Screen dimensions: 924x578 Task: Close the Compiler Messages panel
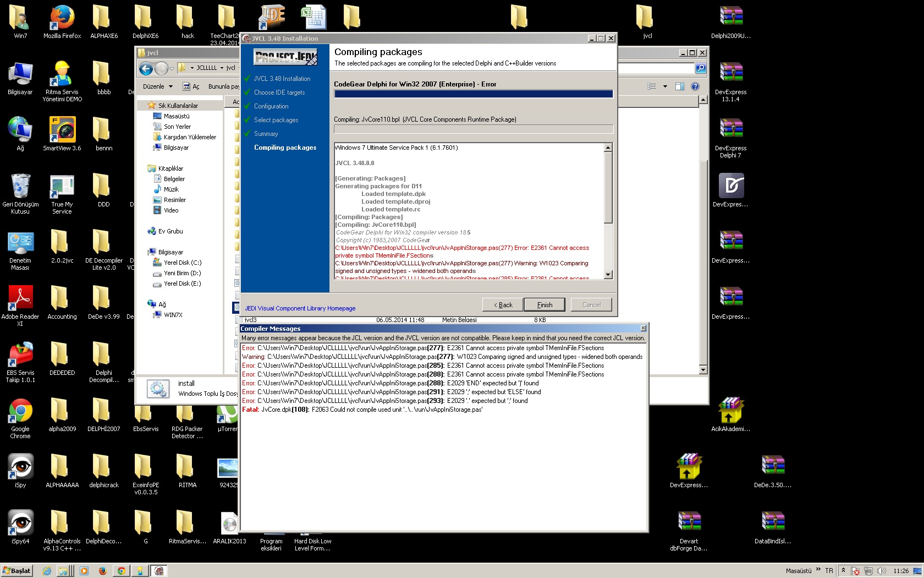643,328
